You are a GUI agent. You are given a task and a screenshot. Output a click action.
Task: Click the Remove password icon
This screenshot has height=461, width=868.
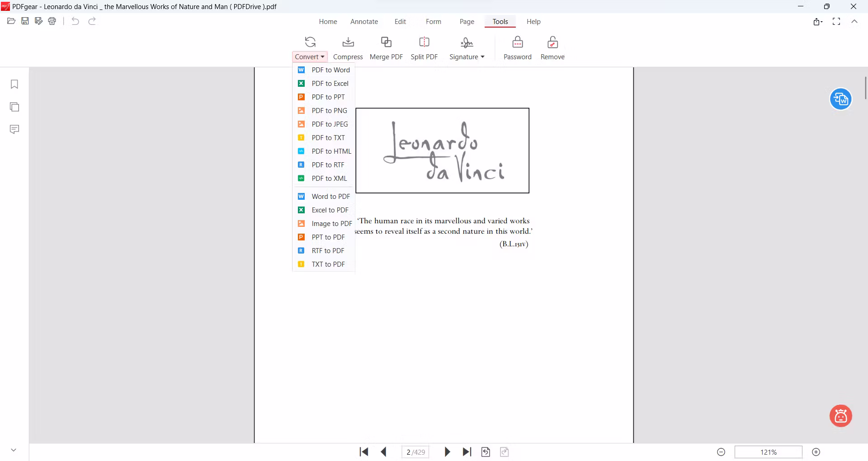click(x=552, y=42)
